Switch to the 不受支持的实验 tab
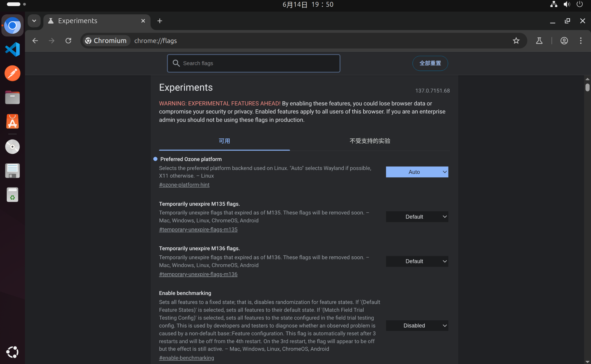The width and height of the screenshot is (591, 364). point(370,141)
